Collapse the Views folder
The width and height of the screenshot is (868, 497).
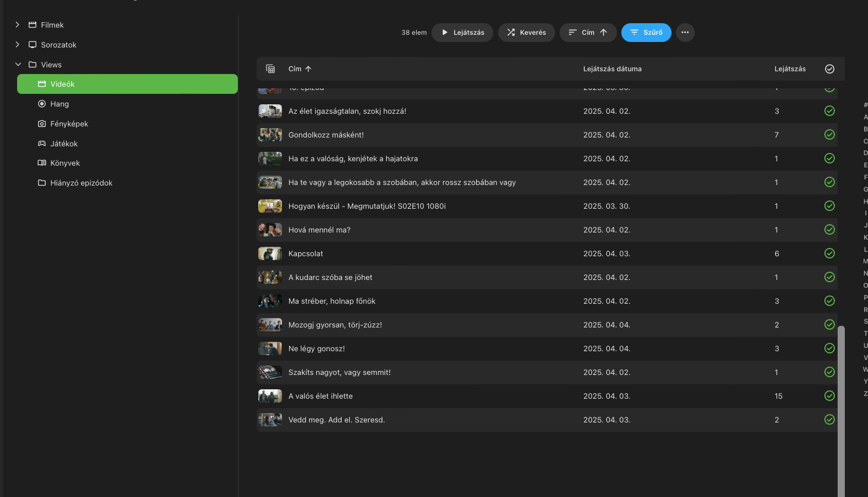pyautogui.click(x=18, y=65)
